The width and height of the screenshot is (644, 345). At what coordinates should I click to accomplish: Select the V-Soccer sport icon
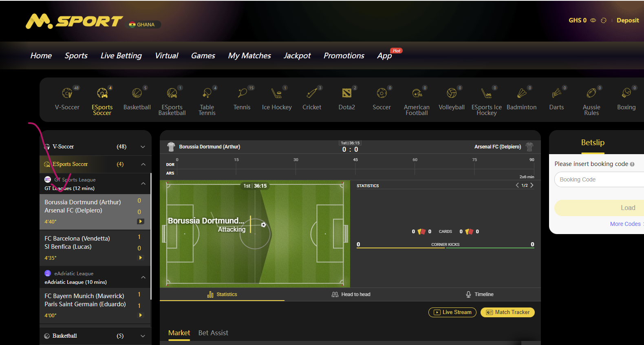[67, 93]
